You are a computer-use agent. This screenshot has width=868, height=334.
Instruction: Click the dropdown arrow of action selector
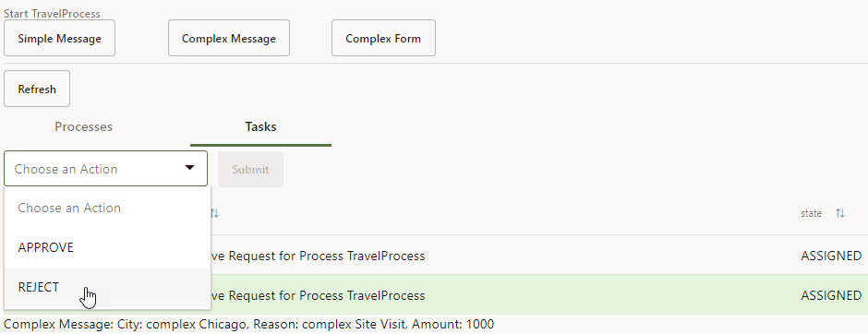(x=190, y=168)
